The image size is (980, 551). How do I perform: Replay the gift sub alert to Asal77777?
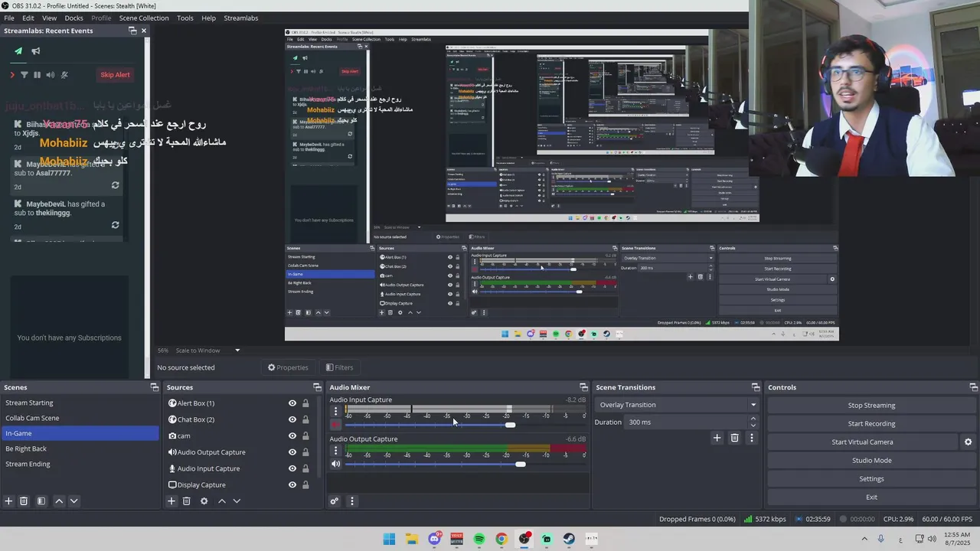[x=115, y=185]
